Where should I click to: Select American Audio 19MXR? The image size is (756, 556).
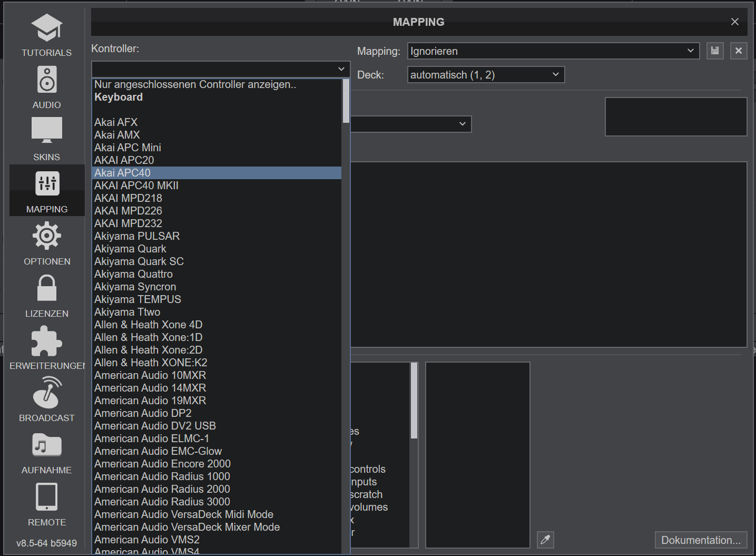point(217,401)
